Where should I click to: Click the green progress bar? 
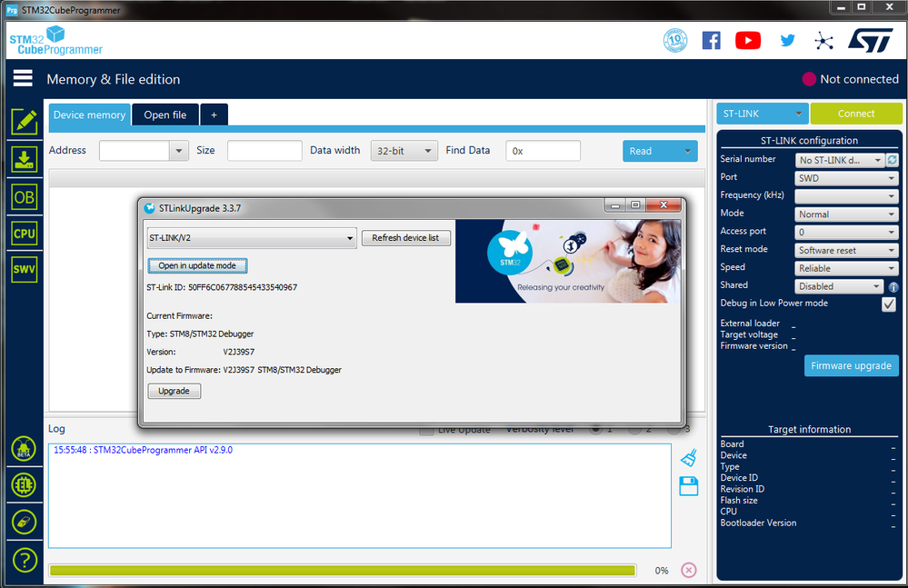pos(343,571)
